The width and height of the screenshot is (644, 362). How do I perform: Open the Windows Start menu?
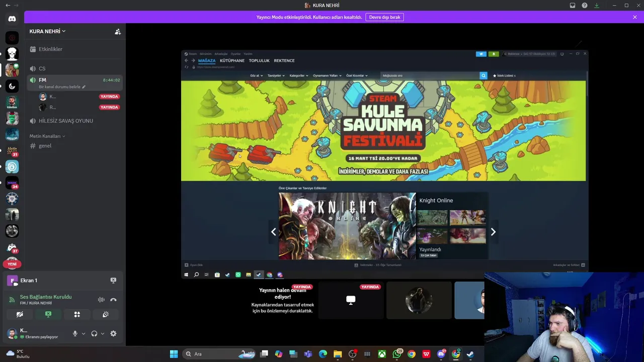(174, 354)
